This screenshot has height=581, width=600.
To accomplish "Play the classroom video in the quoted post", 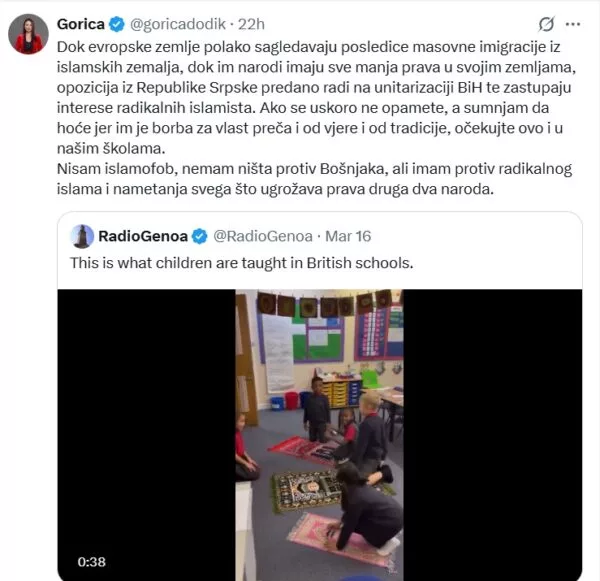I will tap(319, 435).
